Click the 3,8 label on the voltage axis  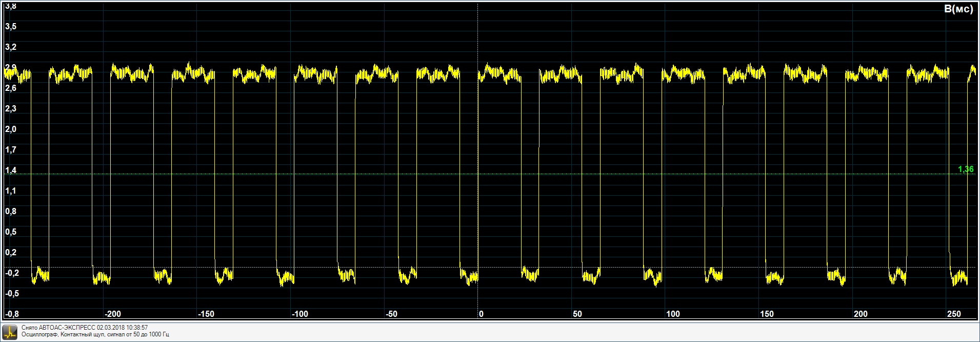pos(11,6)
